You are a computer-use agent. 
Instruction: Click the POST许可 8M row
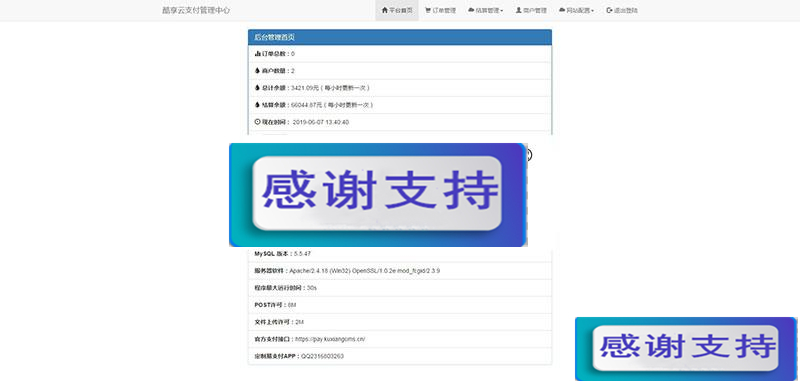point(399,305)
